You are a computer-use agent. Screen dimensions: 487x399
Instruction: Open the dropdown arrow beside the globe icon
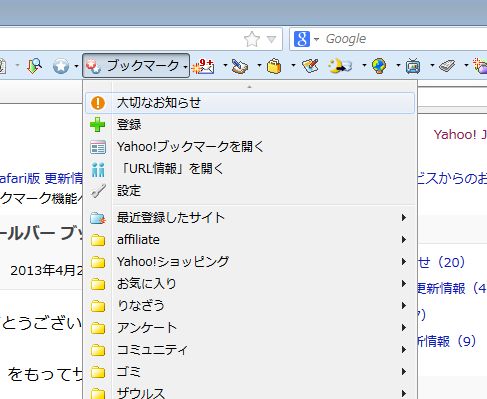[398, 65]
